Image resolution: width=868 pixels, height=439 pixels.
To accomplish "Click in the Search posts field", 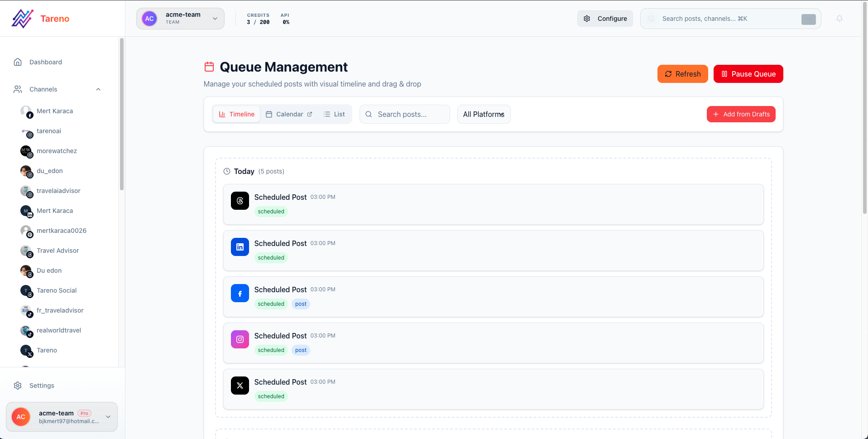I will 404,114.
